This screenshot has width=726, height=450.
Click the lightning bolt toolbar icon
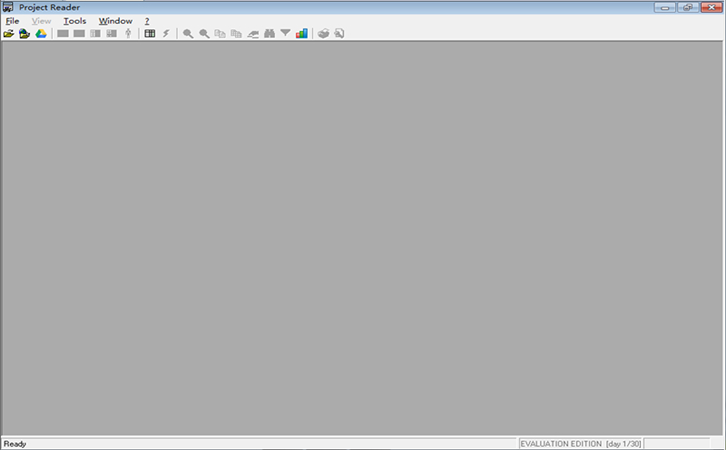(x=166, y=33)
